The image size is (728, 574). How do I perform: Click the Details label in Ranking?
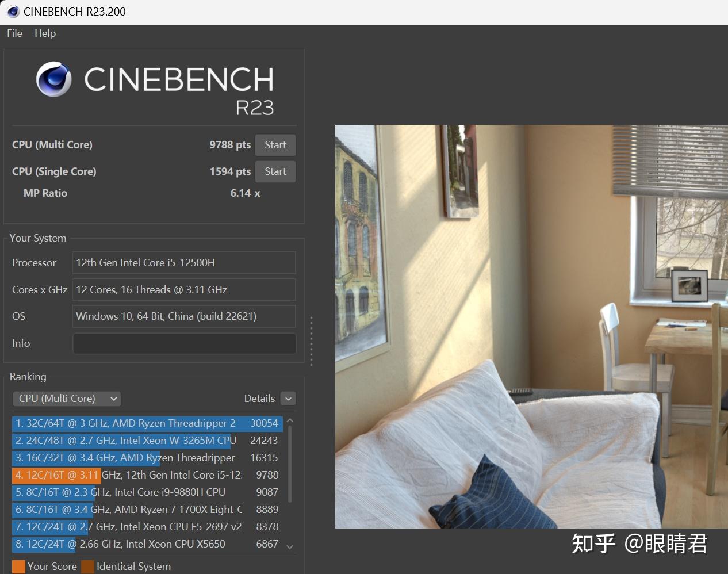click(x=259, y=399)
